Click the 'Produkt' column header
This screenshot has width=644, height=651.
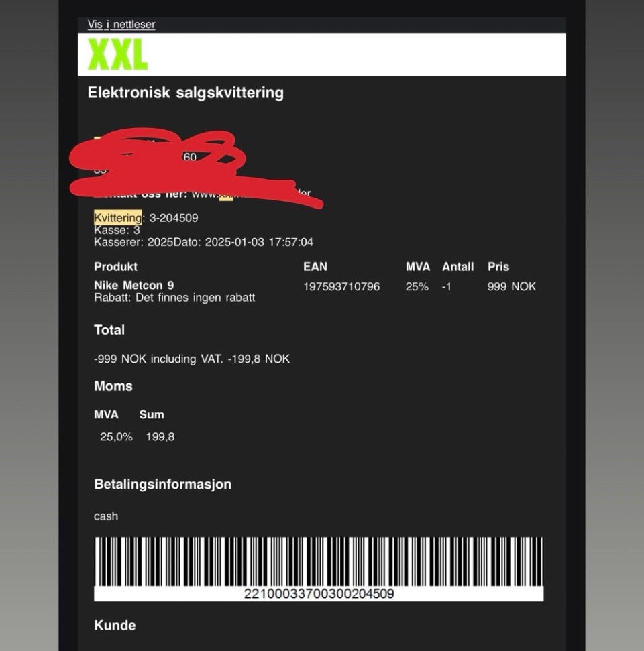click(x=115, y=267)
